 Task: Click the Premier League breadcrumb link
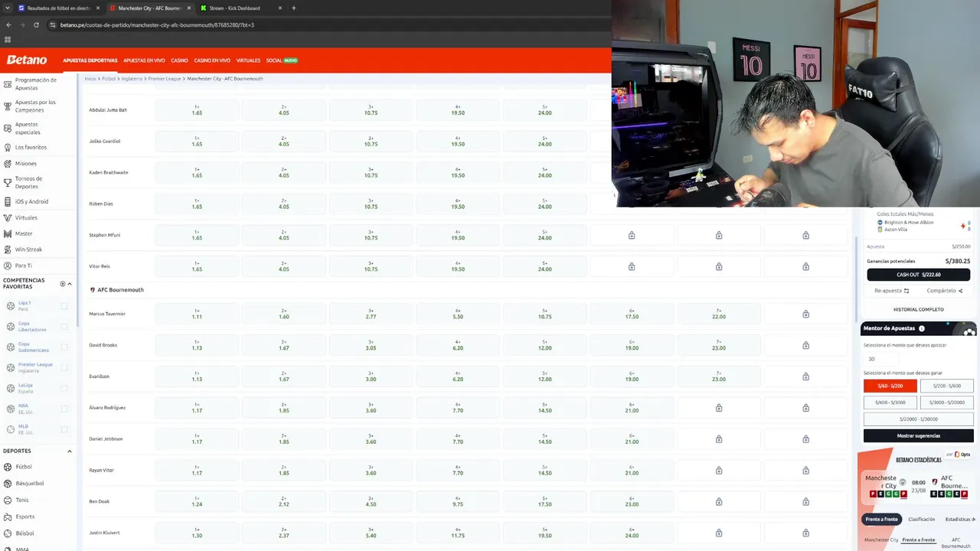(165, 79)
